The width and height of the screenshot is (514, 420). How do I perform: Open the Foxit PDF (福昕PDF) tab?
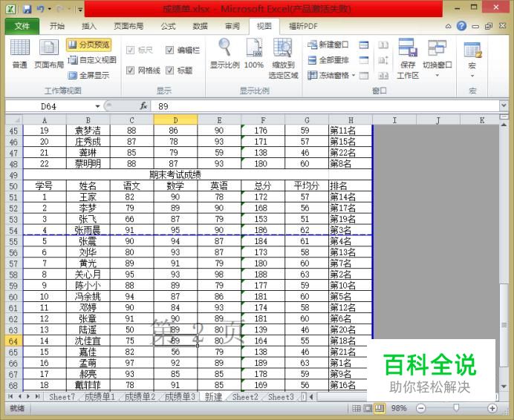pos(303,26)
